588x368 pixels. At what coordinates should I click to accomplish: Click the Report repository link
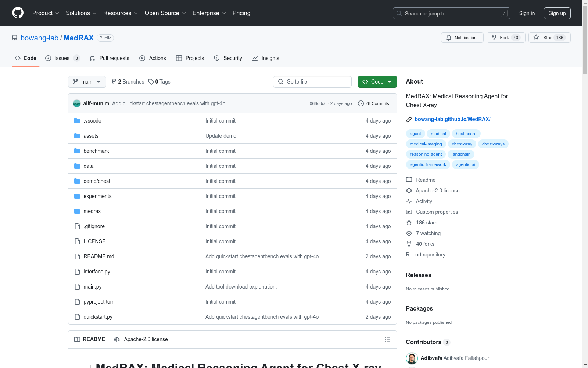426,255
